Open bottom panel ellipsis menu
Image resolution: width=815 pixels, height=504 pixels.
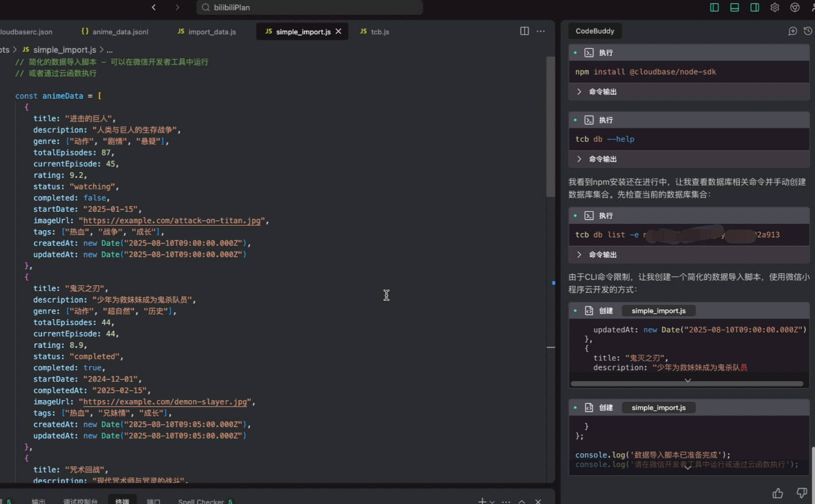(506, 501)
